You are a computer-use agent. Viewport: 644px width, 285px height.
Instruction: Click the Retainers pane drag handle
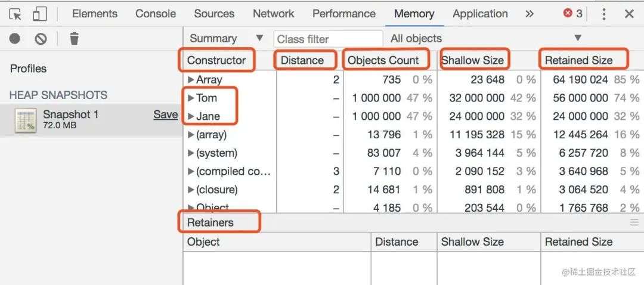(x=634, y=222)
